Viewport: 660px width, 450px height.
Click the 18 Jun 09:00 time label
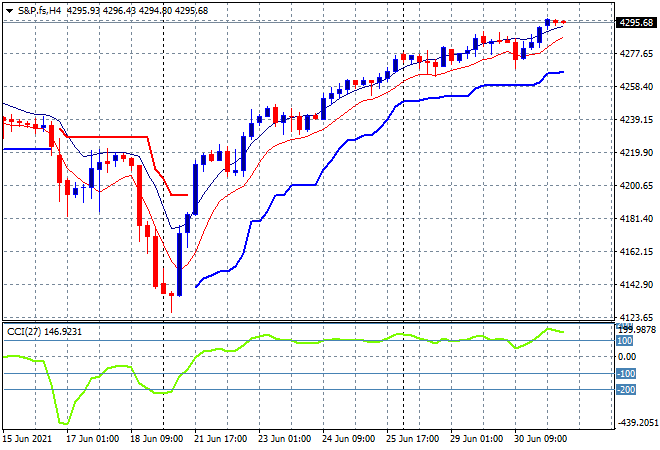pos(157,439)
